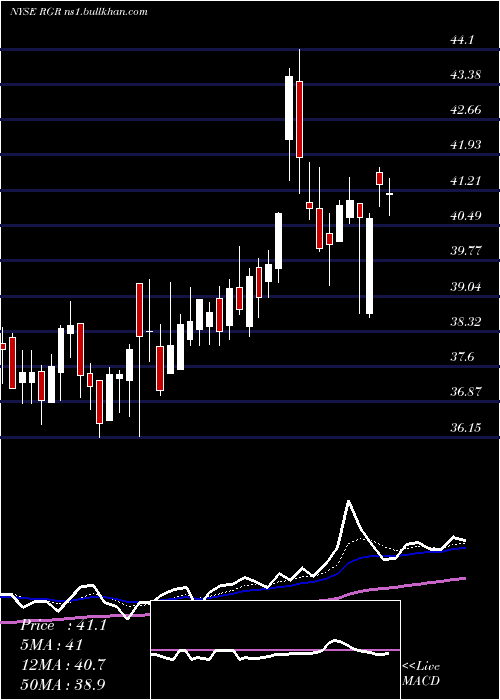
Task: Click the 41.21 price axis label
Action: 466,180
